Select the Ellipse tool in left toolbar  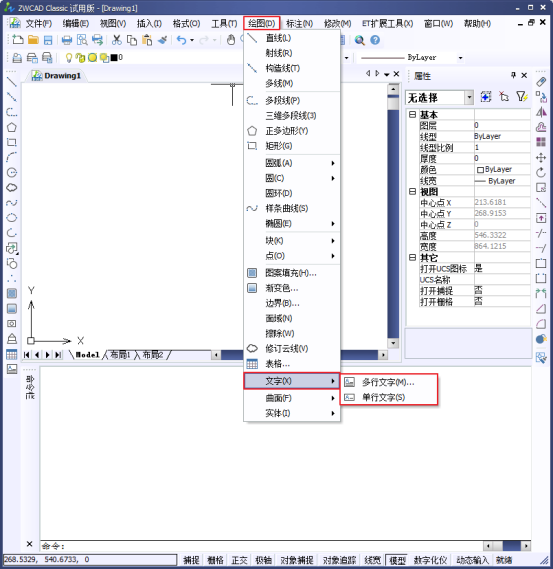[12, 218]
